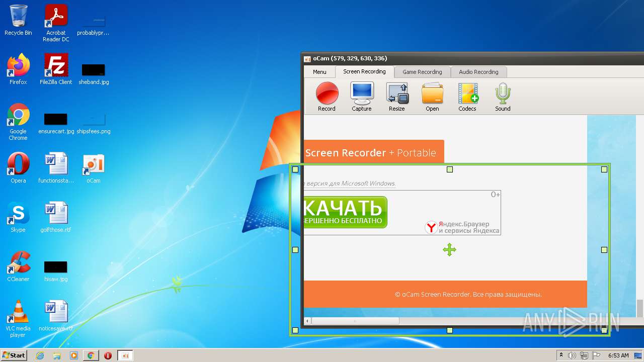Select the Firefox desktop shortcut
This screenshot has width=644, height=362.
(18, 69)
